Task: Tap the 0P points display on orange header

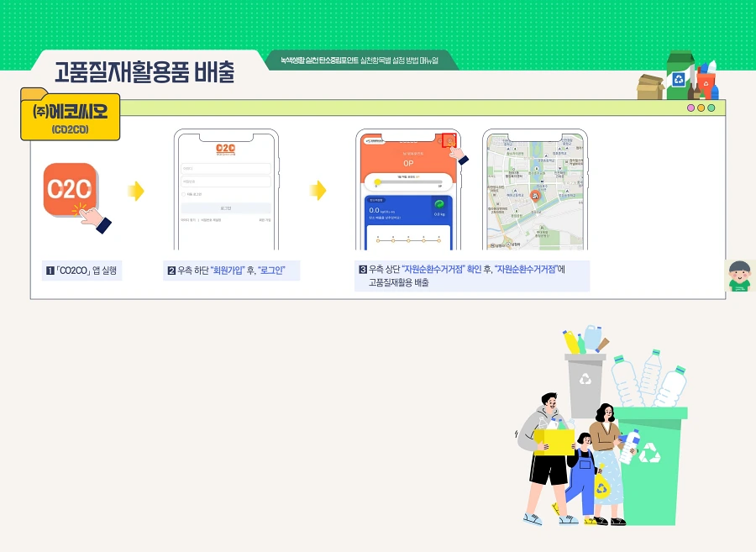Action: (408, 163)
